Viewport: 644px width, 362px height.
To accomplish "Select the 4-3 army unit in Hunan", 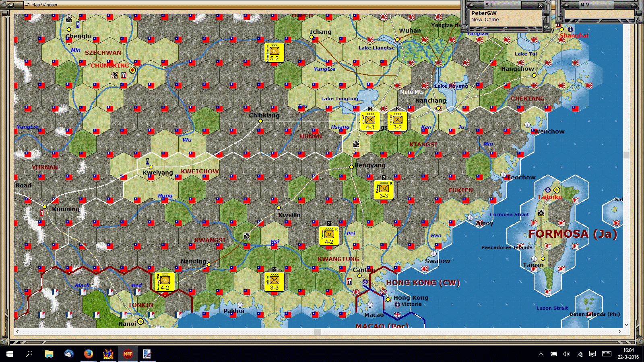I will (370, 121).
